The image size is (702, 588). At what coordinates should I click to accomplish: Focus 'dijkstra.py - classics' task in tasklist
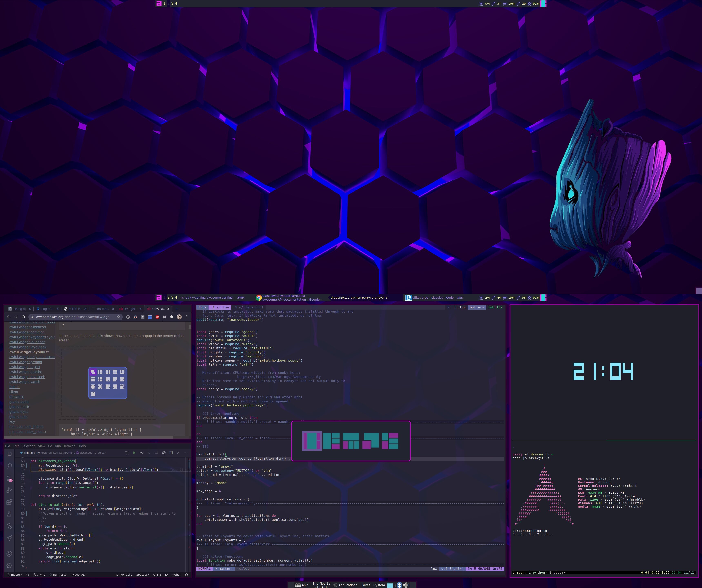coord(435,297)
